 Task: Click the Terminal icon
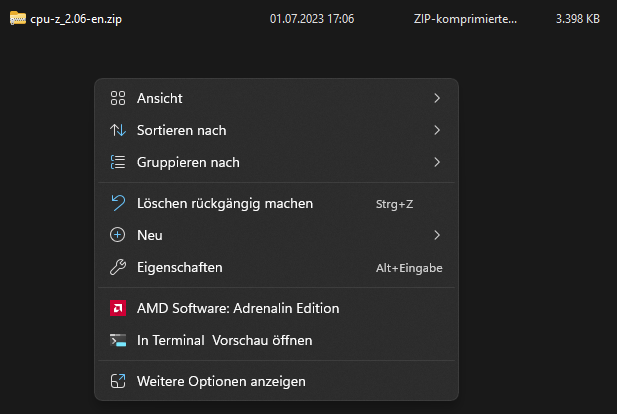click(x=118, y=340)
